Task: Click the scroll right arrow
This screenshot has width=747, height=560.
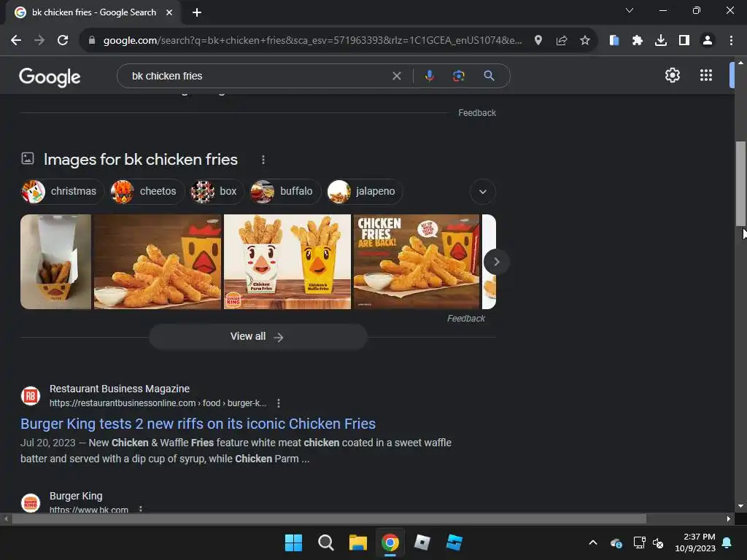Action: coord(729,518)
